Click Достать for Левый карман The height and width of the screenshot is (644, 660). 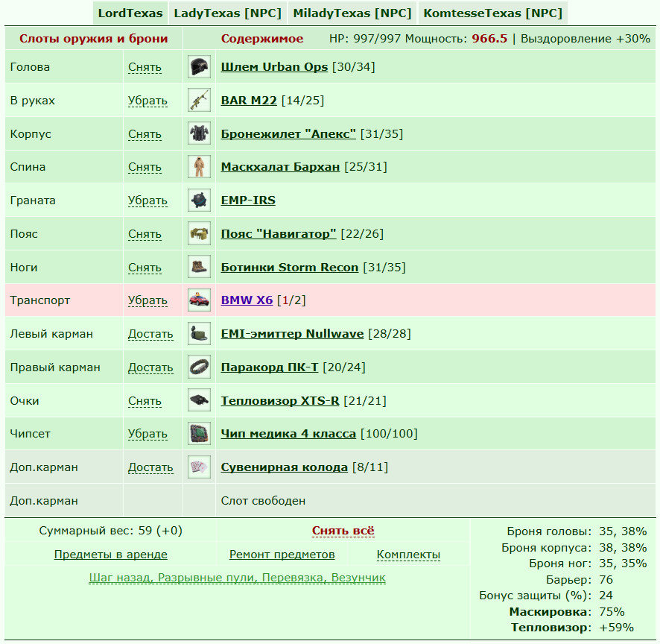150,335
